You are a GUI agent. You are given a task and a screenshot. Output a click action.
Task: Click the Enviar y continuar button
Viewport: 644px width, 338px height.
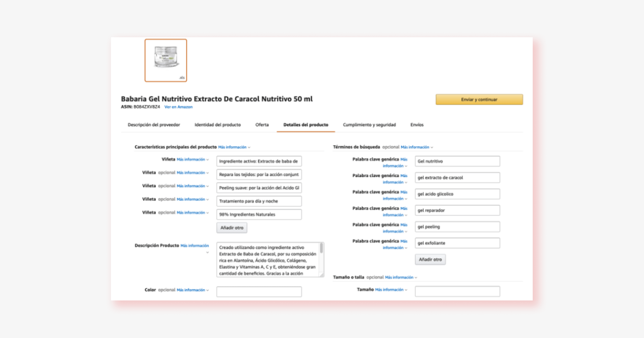pyautogui.click(x=479, y=99)
